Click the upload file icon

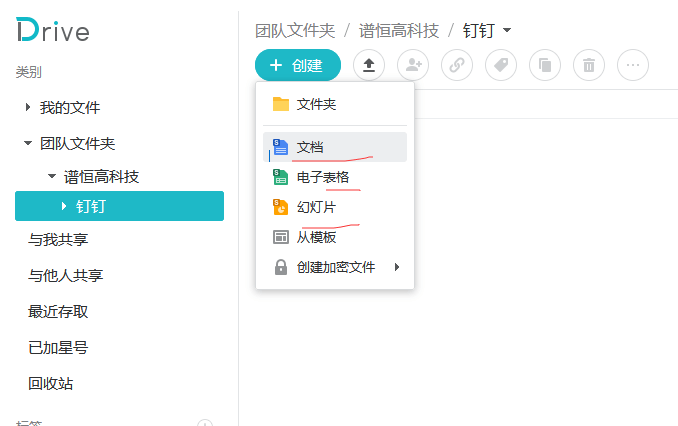pyautogui.click(x=369, y=65)
